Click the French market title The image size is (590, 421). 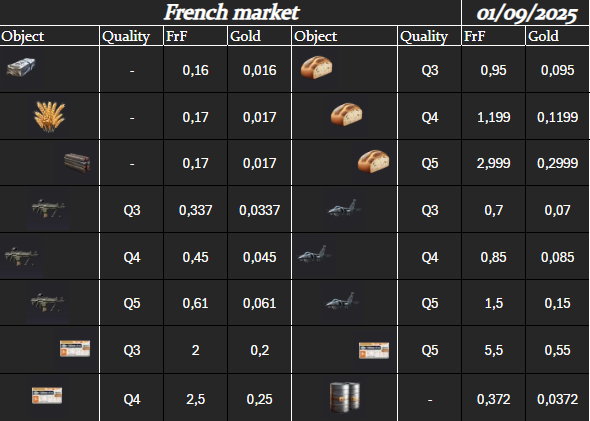tap(231, 12)
